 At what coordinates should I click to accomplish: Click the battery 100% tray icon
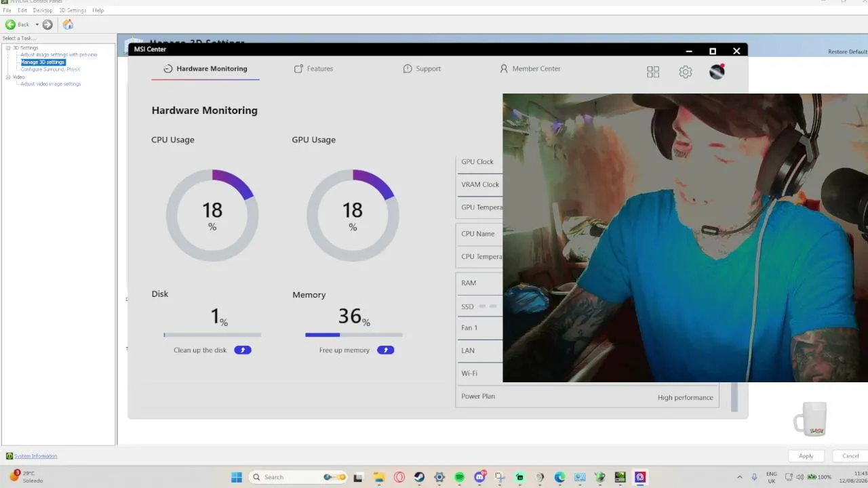[820, 477]
